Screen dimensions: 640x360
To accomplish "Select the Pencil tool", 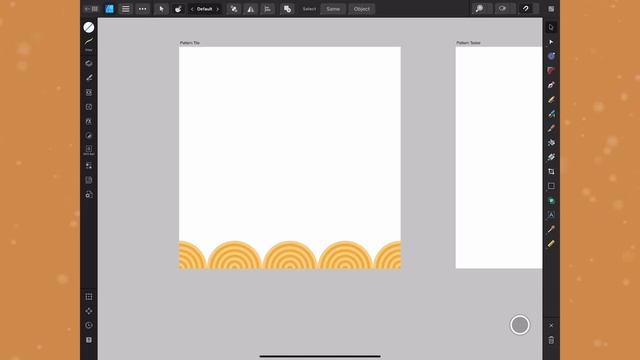I will [551, 100].
